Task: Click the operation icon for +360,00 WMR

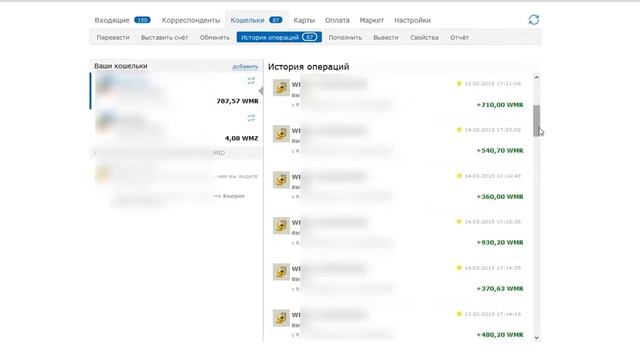Action: (281, 180)
